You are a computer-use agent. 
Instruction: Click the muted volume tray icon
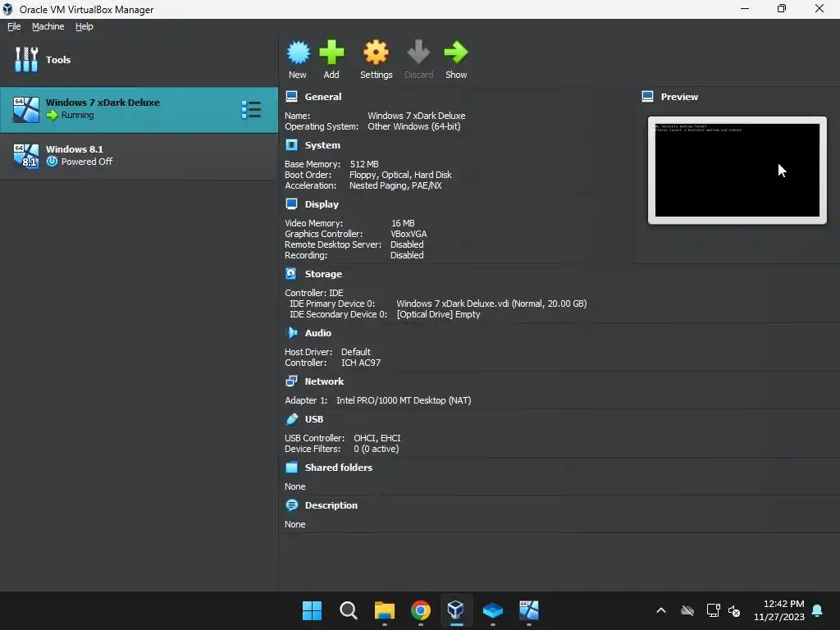[x=734, y=610]
